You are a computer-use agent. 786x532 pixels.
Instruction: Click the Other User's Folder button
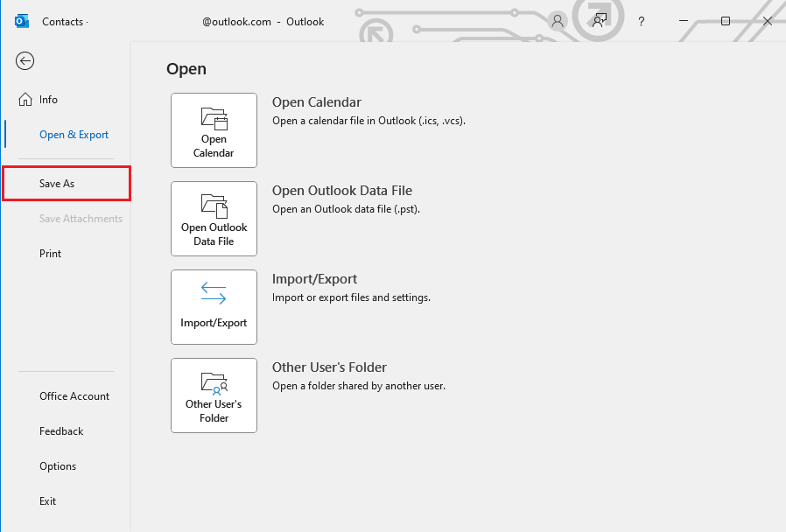pos(214,395)
